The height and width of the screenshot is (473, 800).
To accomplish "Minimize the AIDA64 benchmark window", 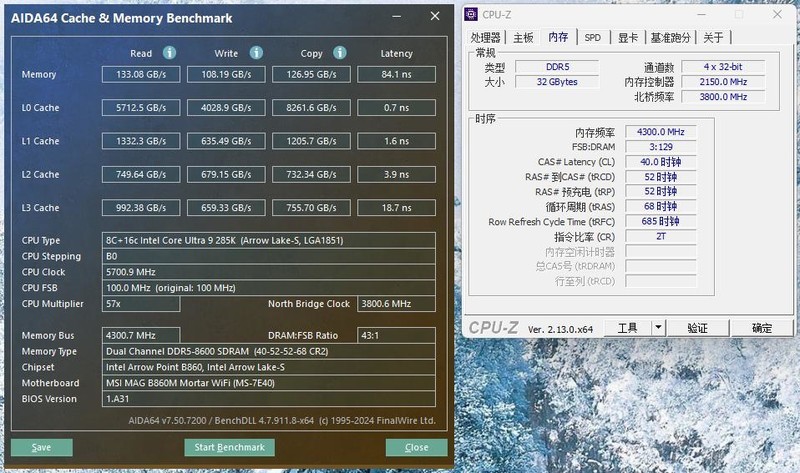I will click(396, 16).
